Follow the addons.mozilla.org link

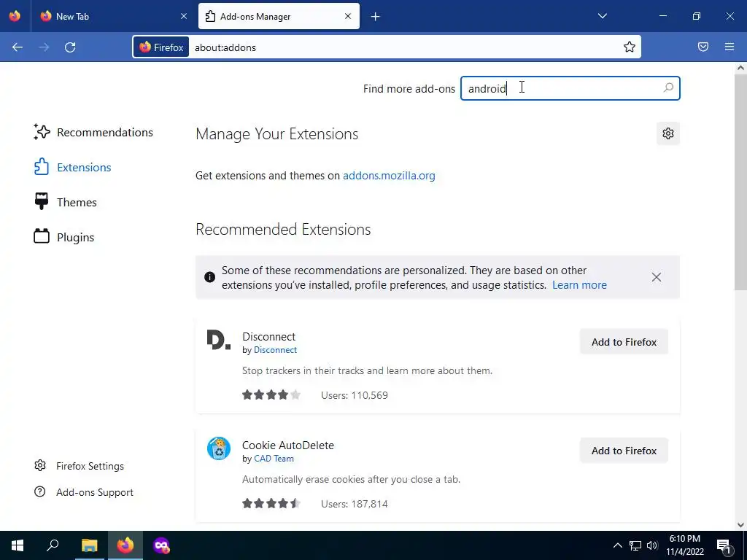(x=389, y=175)
